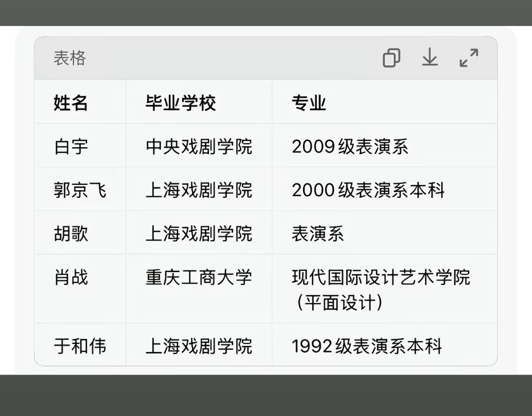
Task: Copy the table with the copy icon
Action: click(392, 58)
